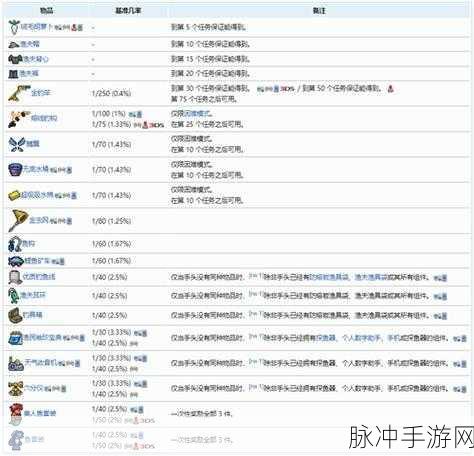Select the 第 75 个任务之后可用 note text
The image size is (474, 456).
pos(204,99)
